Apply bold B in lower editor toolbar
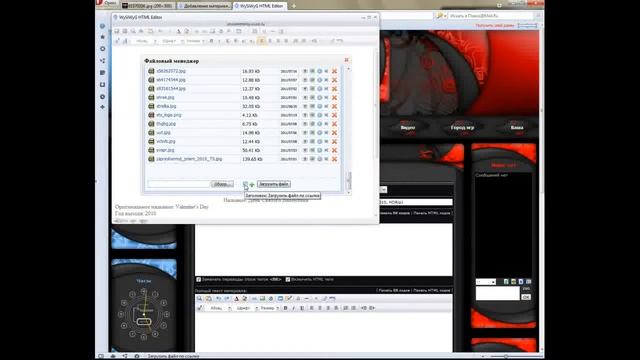This screenshot has width=640, height=360. pos(285,308)
